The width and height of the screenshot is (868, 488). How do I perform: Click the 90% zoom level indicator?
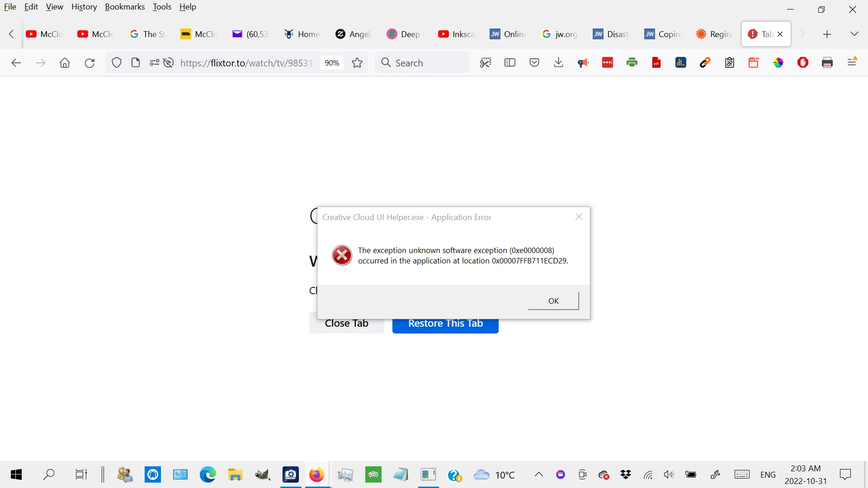[332, 63]
